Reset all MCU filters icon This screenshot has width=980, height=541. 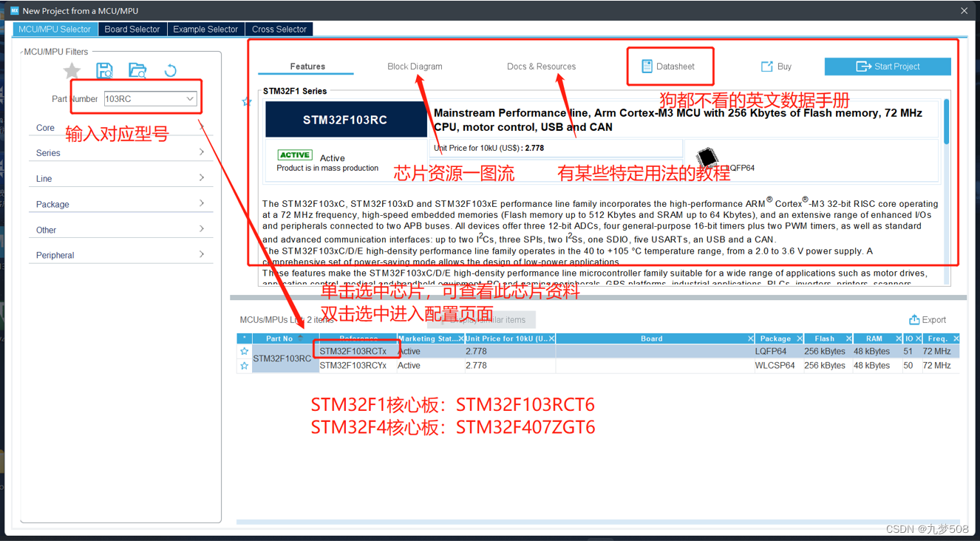click(171, 71)
